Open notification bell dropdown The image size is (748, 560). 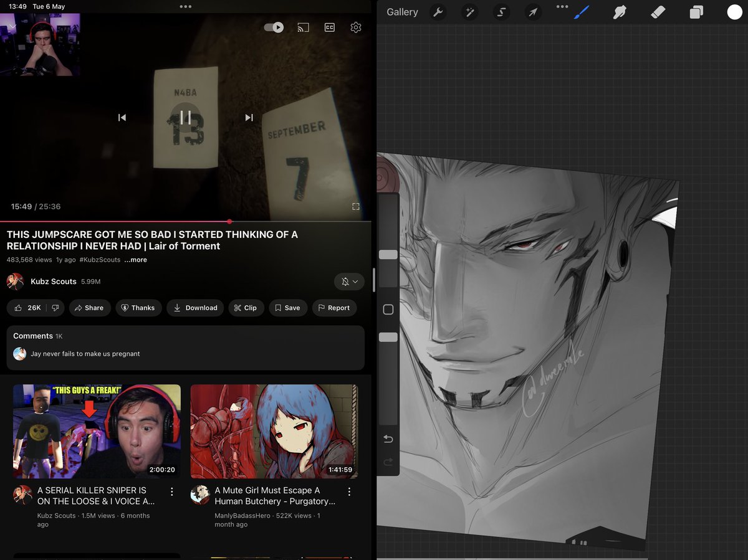coord(350,282)
